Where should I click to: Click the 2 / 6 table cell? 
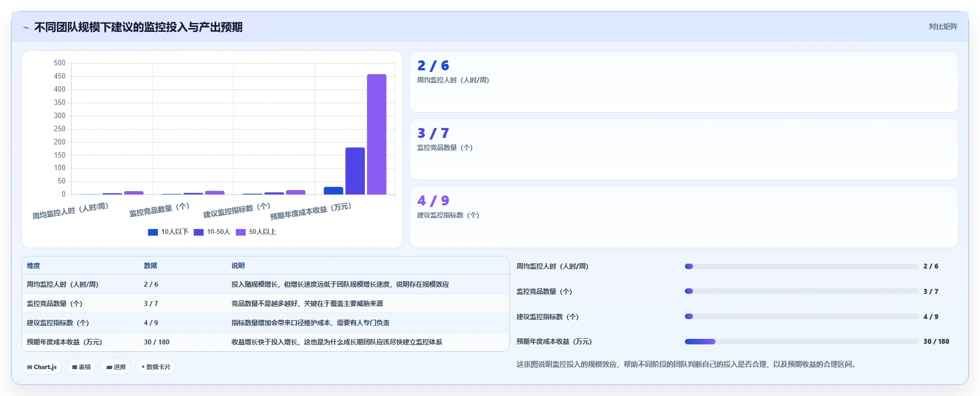[x=151, y=285]
